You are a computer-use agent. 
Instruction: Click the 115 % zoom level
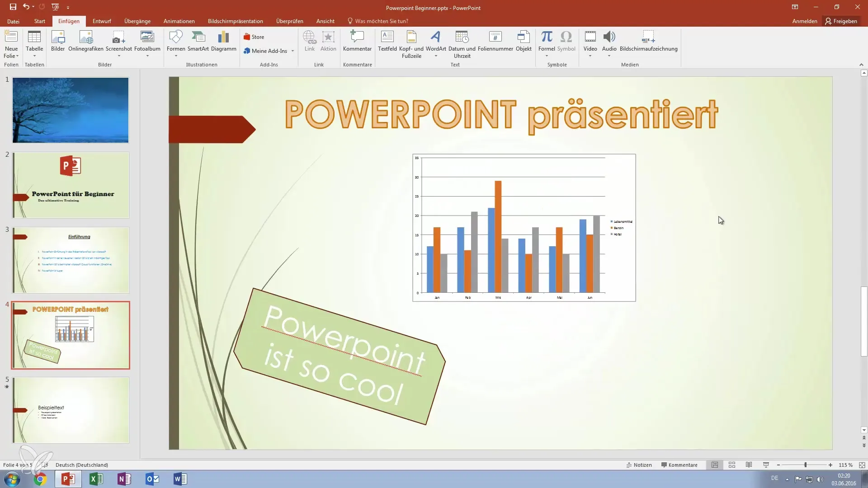tap(845, 465)
